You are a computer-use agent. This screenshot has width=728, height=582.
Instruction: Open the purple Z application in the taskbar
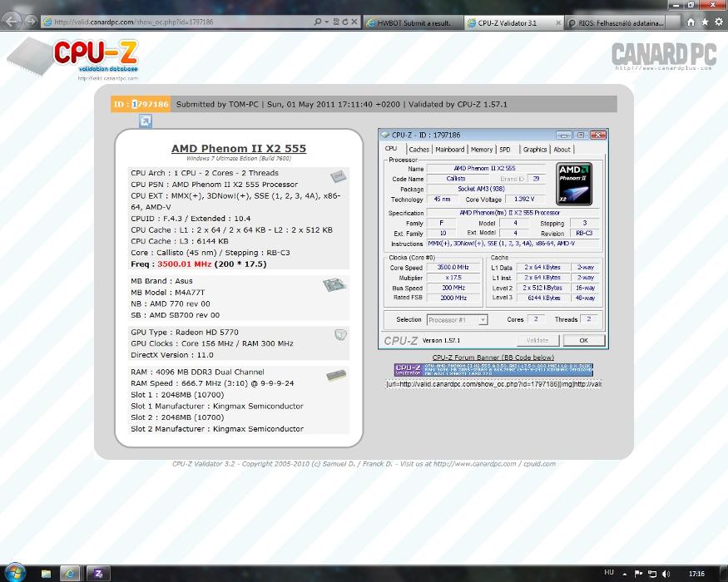pos(98,575)
